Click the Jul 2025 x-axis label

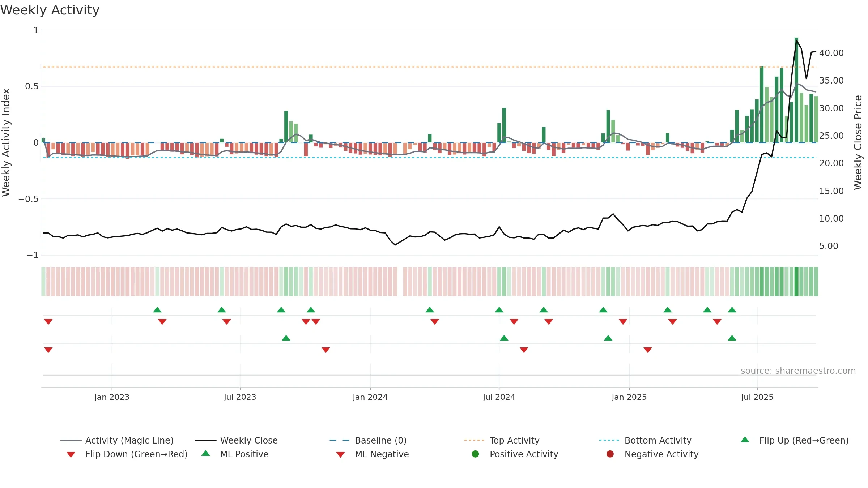(757, 397)
